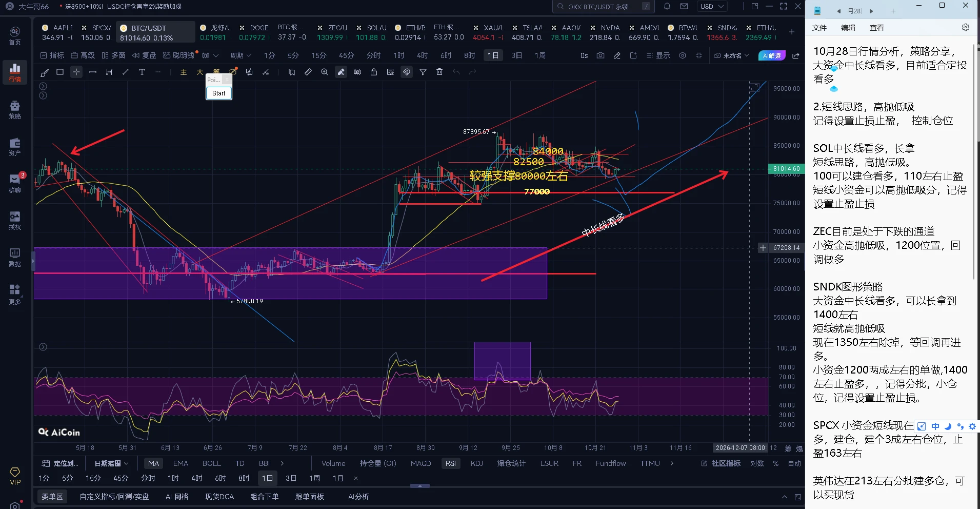Select the crosshair cursor tool

coord(76,72)
